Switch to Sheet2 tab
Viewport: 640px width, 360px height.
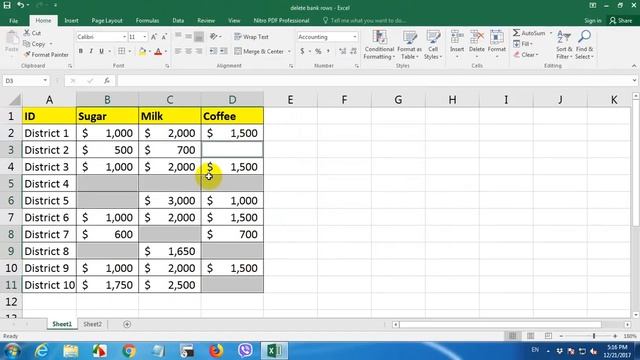tap(92, 324)
